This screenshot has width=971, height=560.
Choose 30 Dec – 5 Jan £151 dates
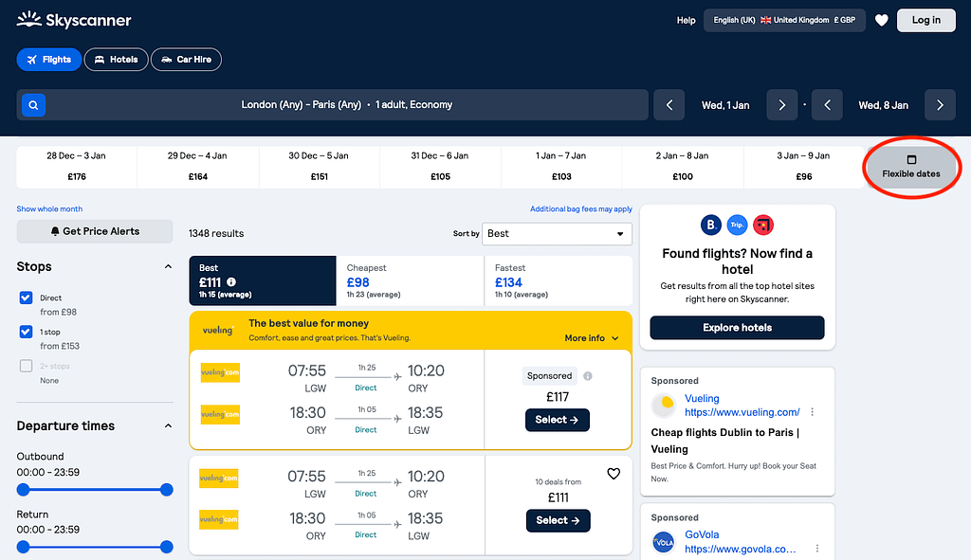pos(319,167)
